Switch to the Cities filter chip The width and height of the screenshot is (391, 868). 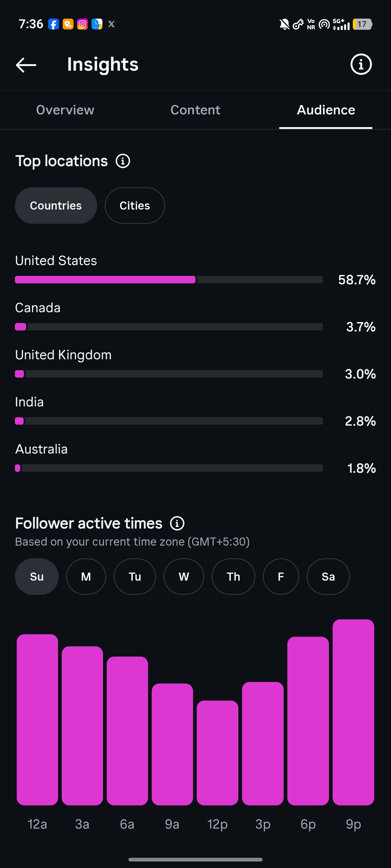tap(135, 206)
